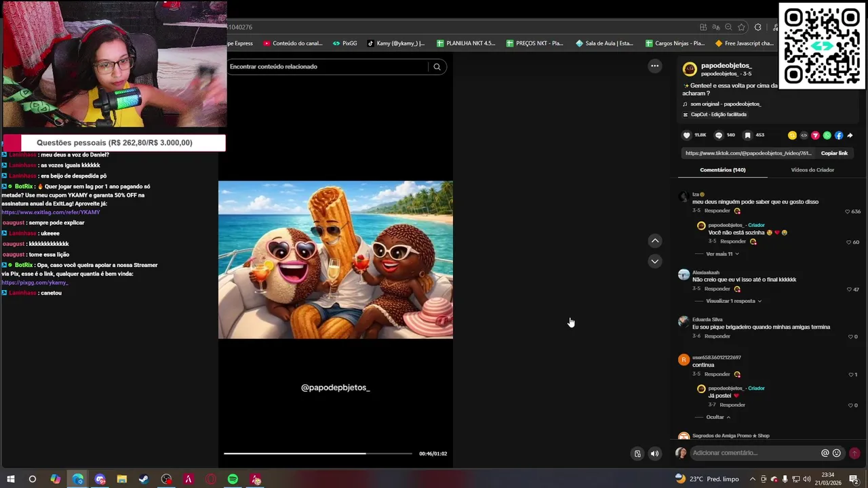
Task: Open the three-dot more options menu
Action: [x=654, y=66]
